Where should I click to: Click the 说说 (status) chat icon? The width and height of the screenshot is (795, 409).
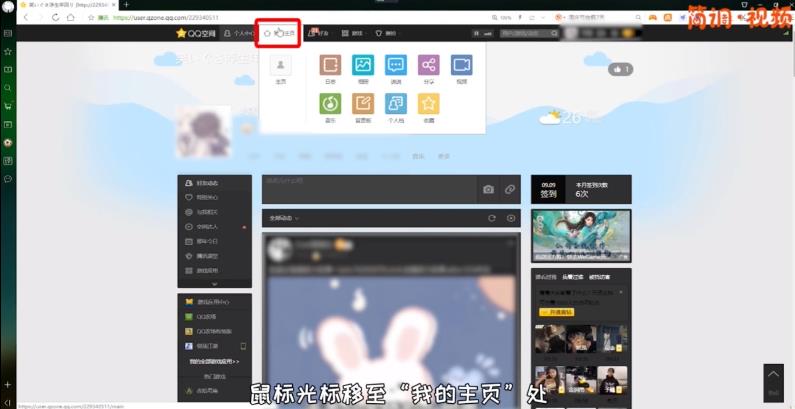pyautogui.click(x=395, y=66)
